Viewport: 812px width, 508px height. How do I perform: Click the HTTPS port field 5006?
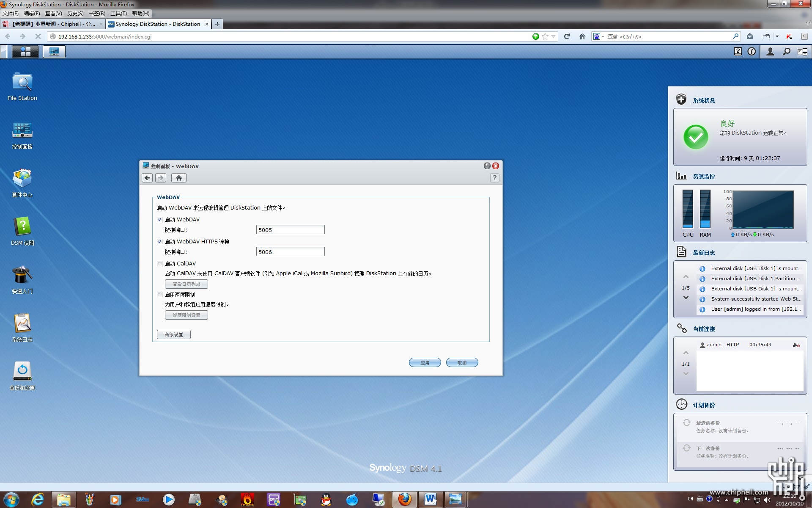click(x=291, y=251)
